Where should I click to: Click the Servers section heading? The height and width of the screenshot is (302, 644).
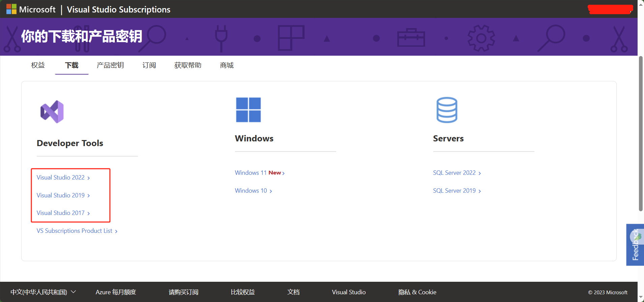click(448, 138)
